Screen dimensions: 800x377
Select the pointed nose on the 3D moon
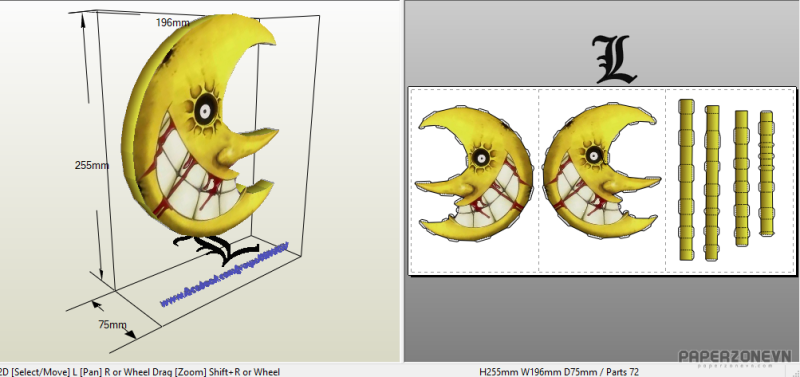[249, 144]
